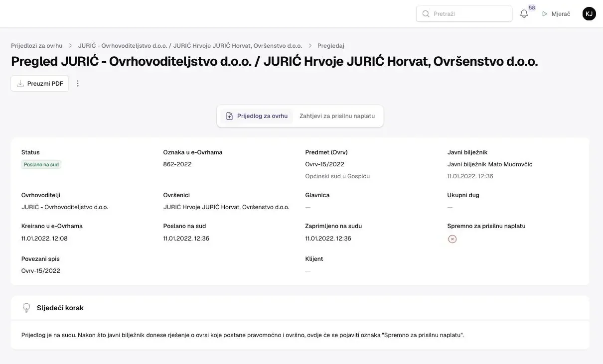Click the red X not-ready icon

click(452, 239)
